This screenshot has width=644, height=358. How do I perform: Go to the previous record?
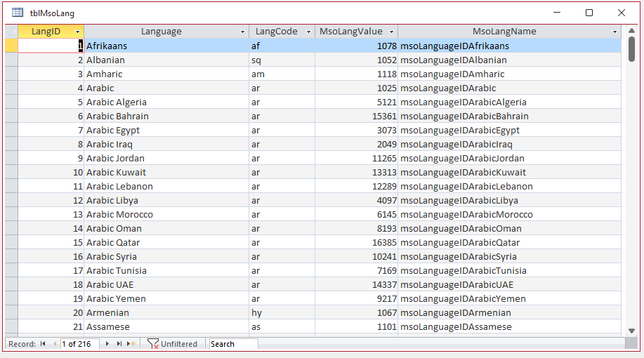pyautogui.click(x=54, y=344)
